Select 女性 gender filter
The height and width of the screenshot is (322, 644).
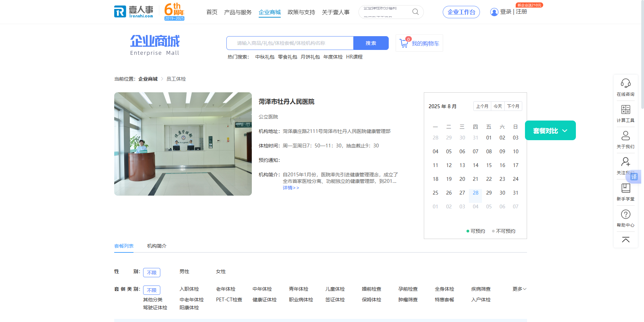tap(221, 271)
